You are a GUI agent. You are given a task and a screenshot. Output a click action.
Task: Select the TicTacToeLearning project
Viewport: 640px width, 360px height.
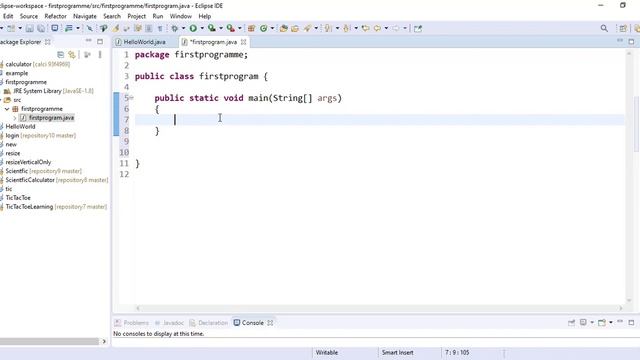point(55,207)
